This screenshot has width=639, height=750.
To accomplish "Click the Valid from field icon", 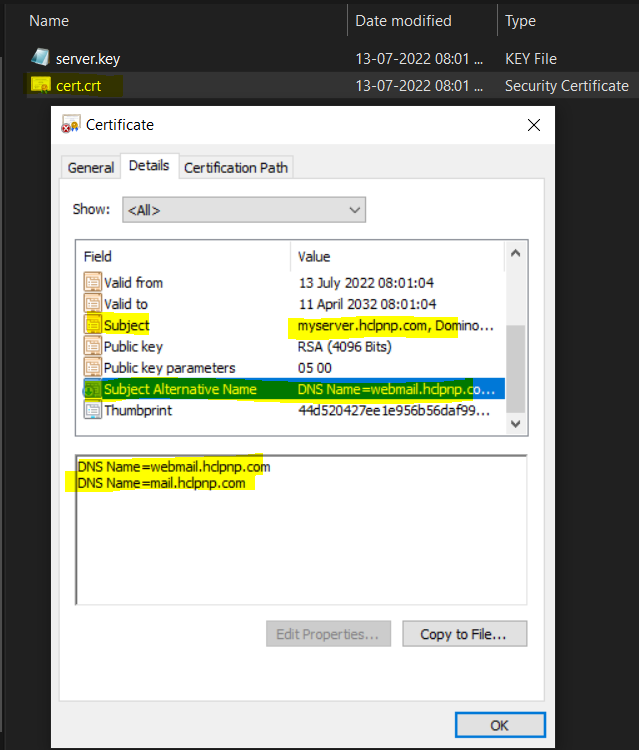I will (x=93, y=283).
